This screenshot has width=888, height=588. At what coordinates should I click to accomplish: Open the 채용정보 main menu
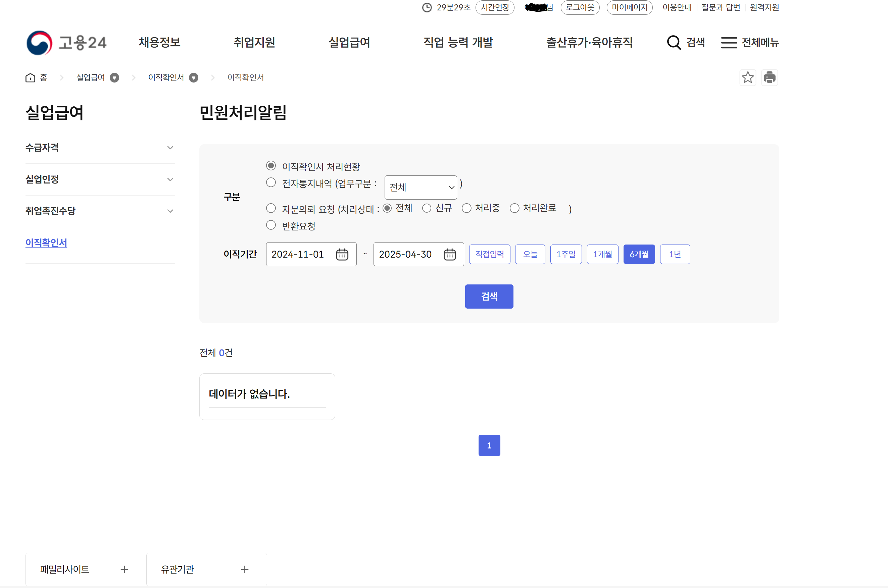point(159,42)
